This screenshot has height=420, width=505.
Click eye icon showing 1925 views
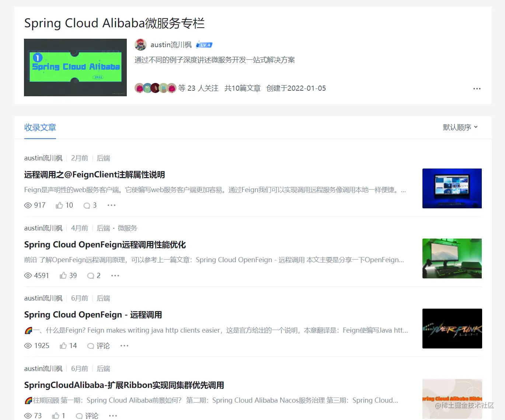point(28,346)
